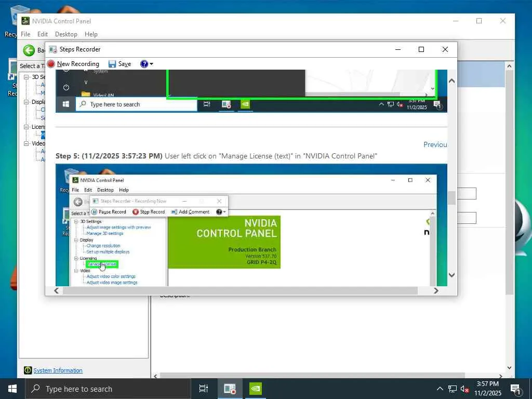
Task: Click the NVIDIA Control Panel title bar icon
Action: point(25,21)
